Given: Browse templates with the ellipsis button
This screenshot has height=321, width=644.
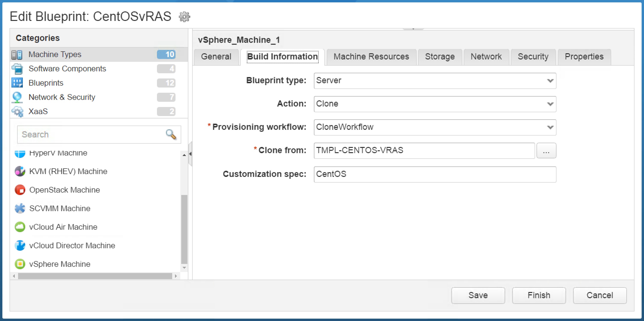Looking at the screenshot, I should [x=546, y=151].
